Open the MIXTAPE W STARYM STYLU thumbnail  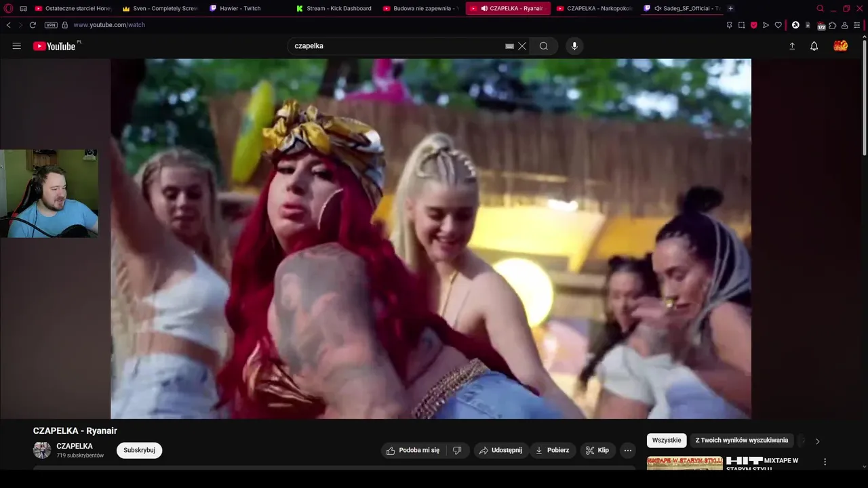point(685,463)
